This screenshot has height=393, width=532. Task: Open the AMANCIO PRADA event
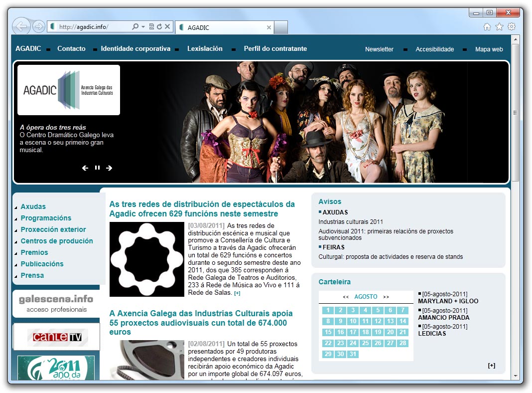[x=444, y=318]
